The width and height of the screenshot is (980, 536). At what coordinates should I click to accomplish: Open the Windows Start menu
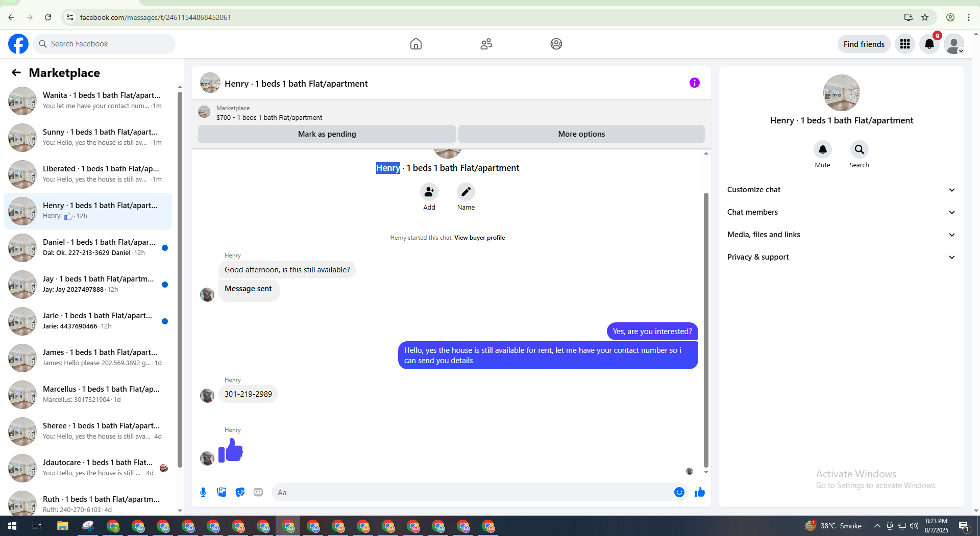12,526
